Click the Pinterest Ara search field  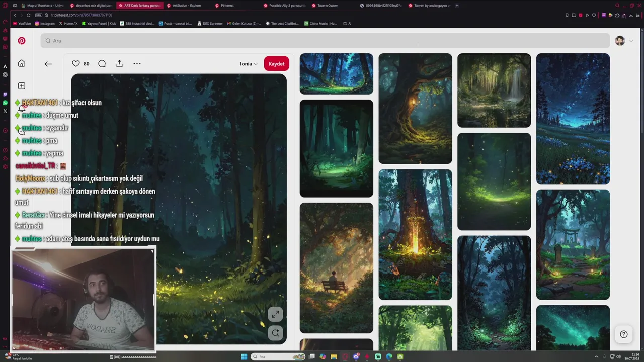click(x=325, y=41)
